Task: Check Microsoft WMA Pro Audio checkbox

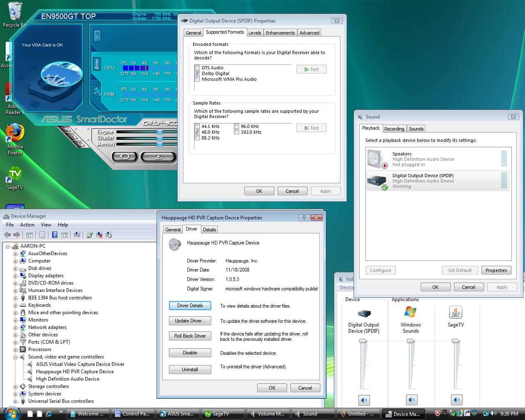Action: coord(197,79)
